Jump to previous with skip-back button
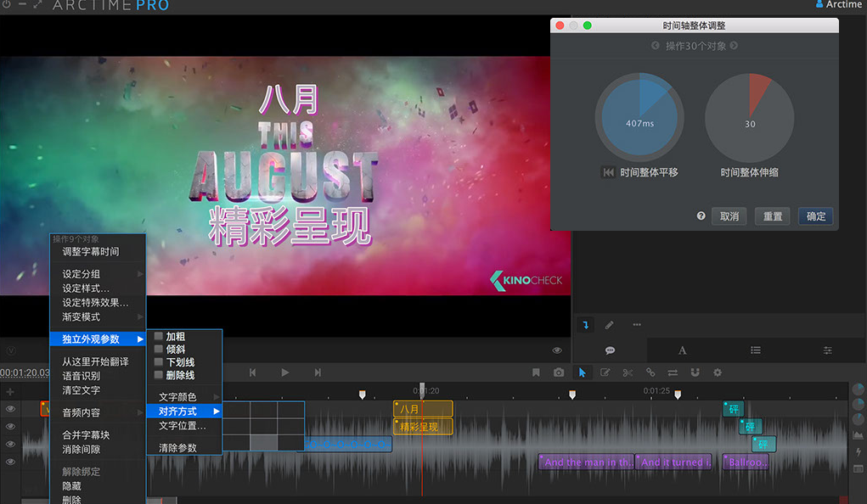The width and height of the screenshot is (867, 504). 253,372
